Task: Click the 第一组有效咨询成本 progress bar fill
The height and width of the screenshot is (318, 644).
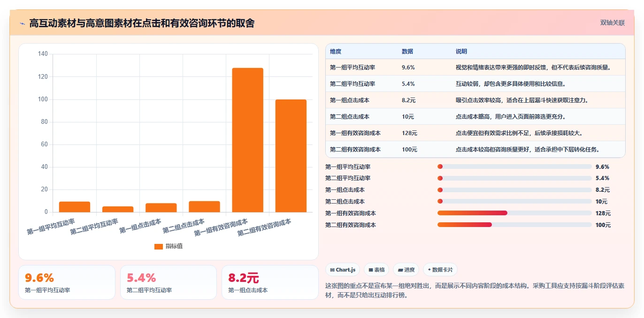Action: coord(472,213)
